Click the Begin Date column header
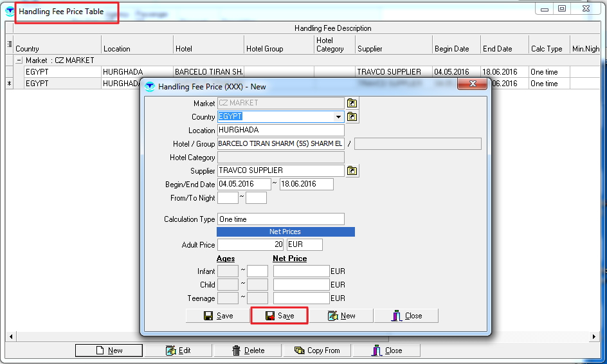This screenshot has height=364, width=607. point(456,48)
